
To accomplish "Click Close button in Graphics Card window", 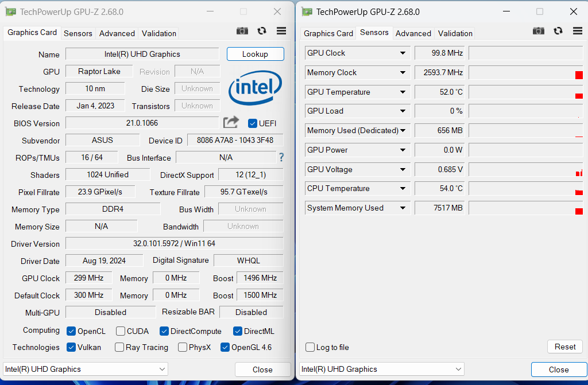I will coord(262,370).
